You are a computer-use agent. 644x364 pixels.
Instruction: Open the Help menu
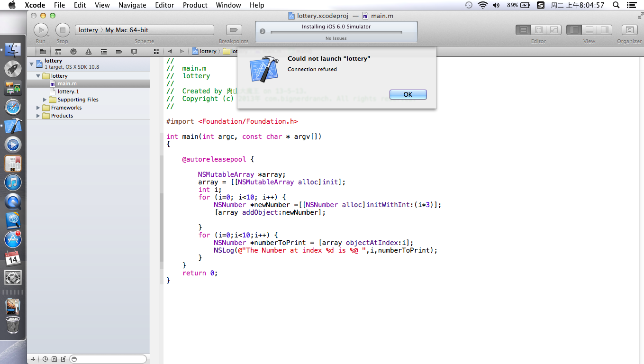pyautogui.click(x=257, y=5)
